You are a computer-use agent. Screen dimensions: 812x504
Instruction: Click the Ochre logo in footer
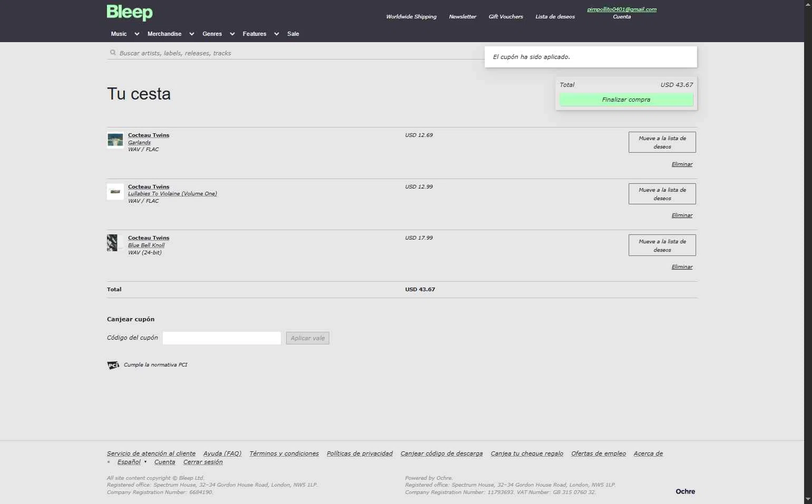tap(685, 491)
